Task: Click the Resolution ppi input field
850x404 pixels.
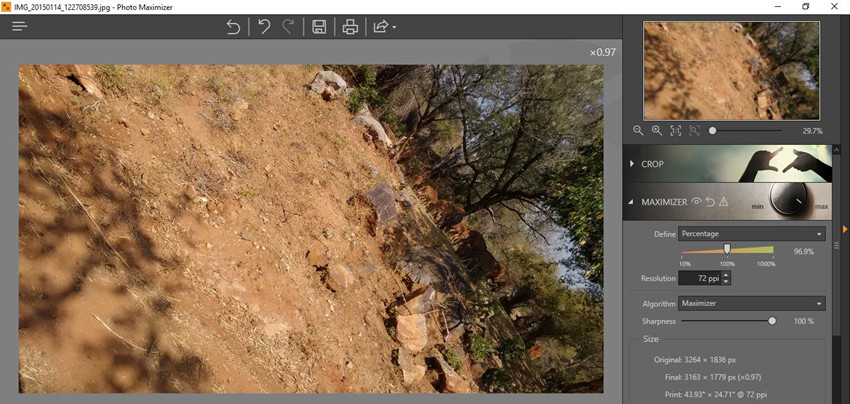Action: [699, 278]
